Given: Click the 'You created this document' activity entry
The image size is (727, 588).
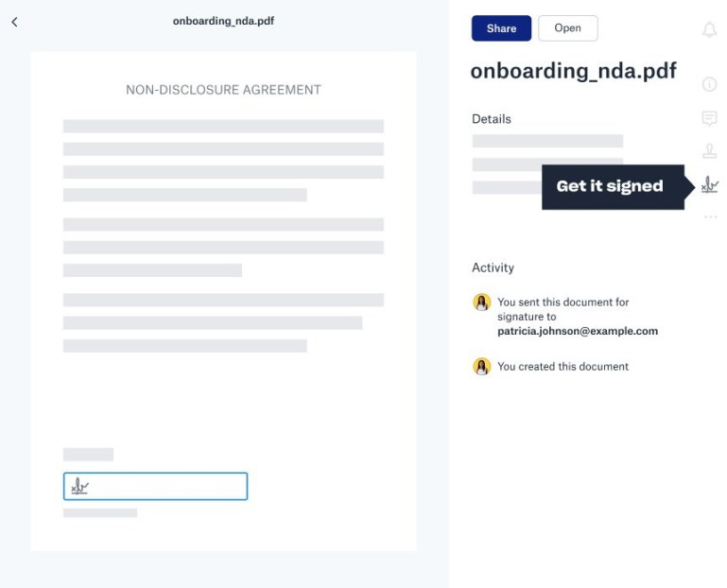Looking at the screenshot, I should [x=563, y=367].
